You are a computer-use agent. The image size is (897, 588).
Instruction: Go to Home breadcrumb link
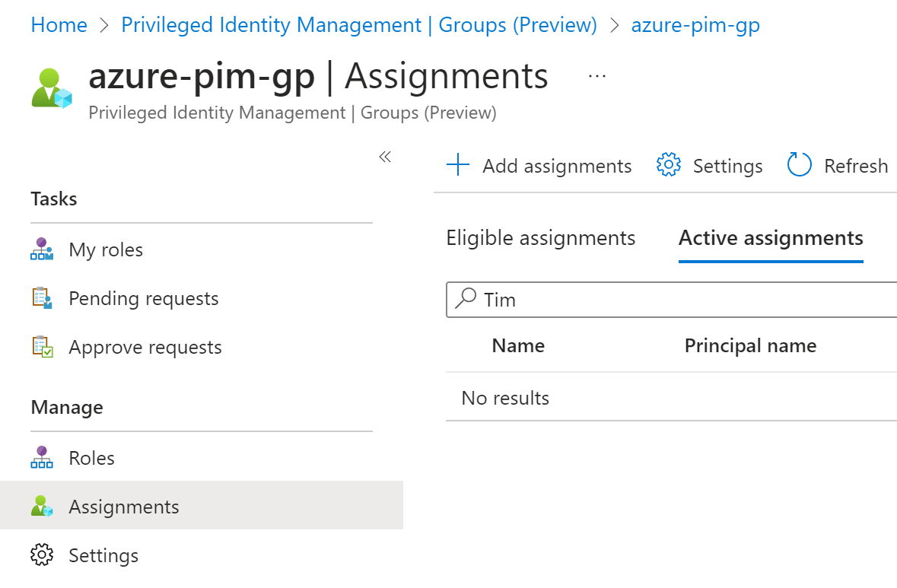click(x=59, y=25)
